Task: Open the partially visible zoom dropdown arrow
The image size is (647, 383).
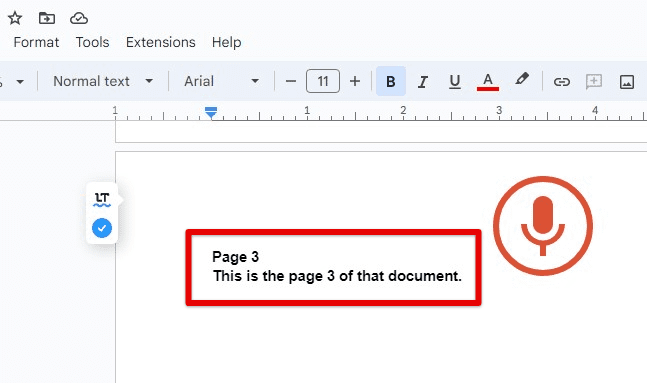Action: pos(20,82)
